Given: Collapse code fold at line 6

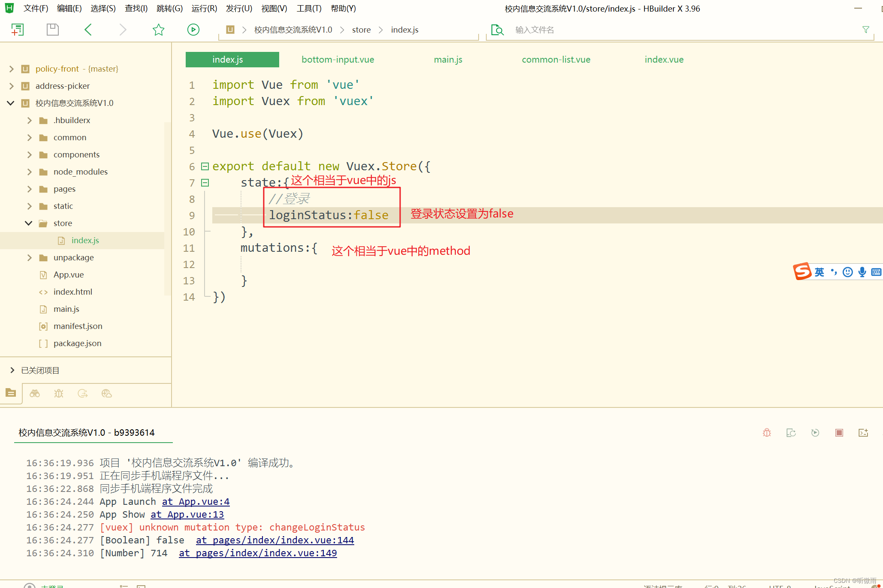Looking at the screenshot, I should click(x=205, y=166).
